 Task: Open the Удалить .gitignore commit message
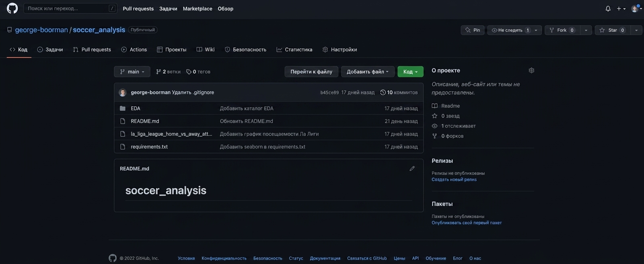click(193, 93)
